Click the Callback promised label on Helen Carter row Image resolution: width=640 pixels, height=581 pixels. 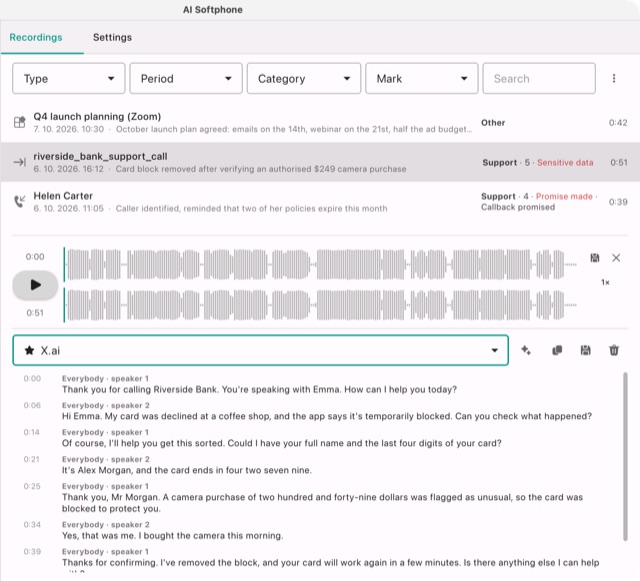tap(518, 207)
